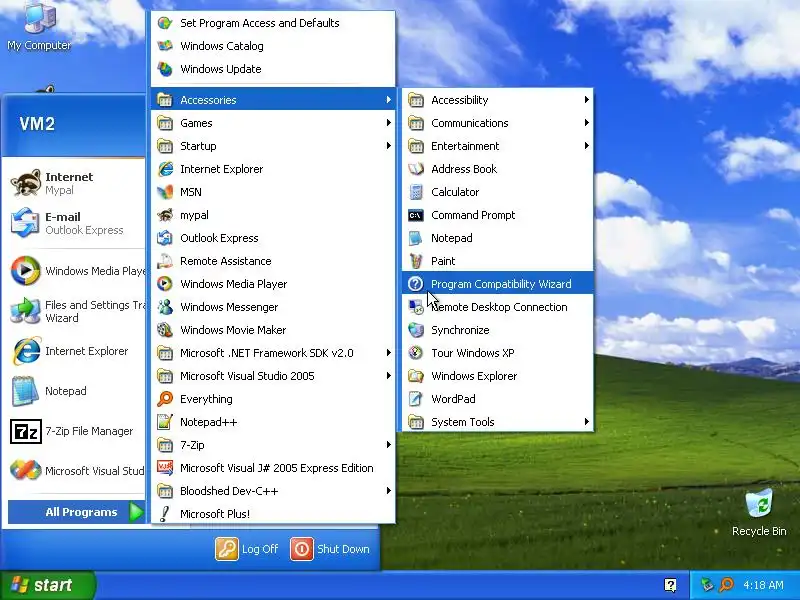Image resolution: width=800 pixels, height=600 pixels.
Task: Launch Command Prompt icon
Action: (416, 215)
